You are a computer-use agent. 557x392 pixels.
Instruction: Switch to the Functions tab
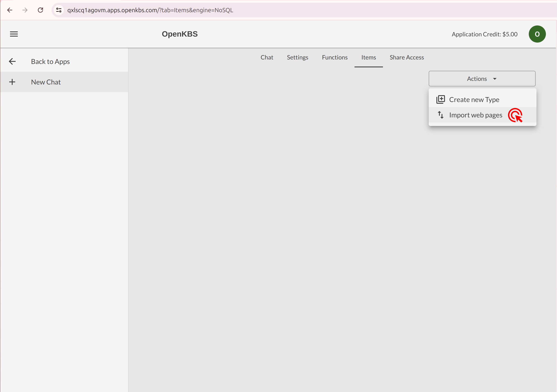(x=335, y=57)
